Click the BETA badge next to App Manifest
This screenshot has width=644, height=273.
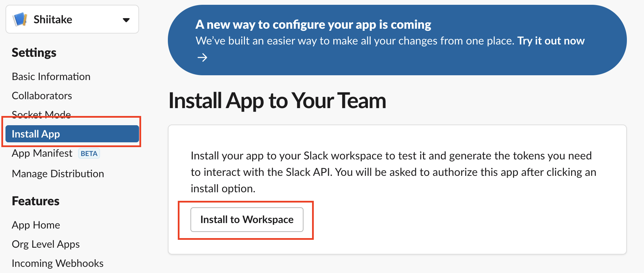tap(89, 154)
